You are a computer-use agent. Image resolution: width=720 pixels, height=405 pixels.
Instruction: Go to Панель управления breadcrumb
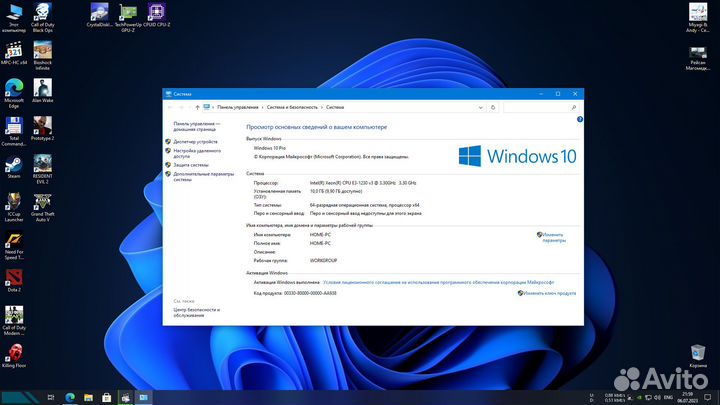[238, 107]
